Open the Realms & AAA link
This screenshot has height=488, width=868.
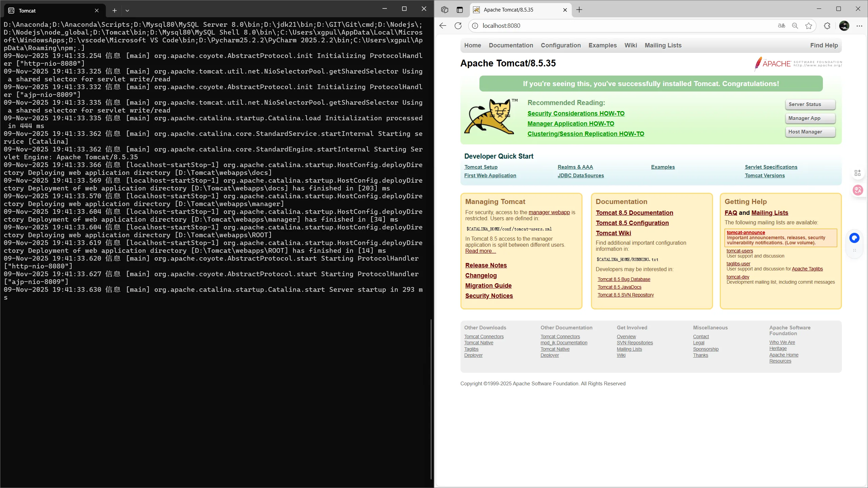tap(575, 167)
